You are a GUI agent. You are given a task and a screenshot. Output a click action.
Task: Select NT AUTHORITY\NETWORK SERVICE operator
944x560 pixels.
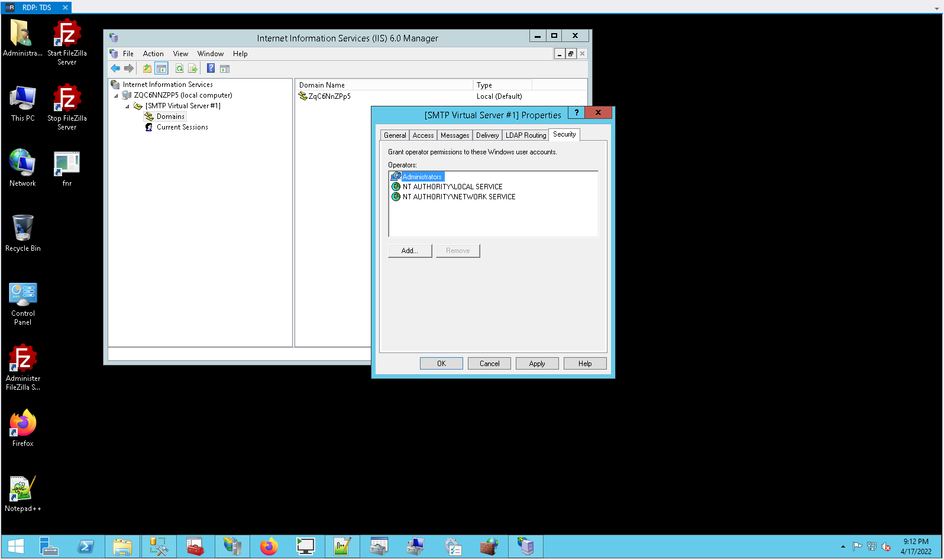(x=459, y=197)
